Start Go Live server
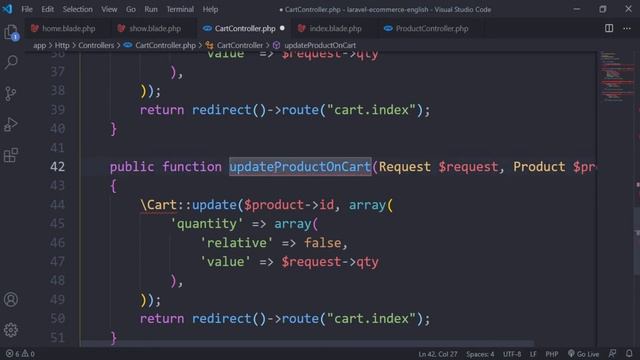 pos(583,354)
